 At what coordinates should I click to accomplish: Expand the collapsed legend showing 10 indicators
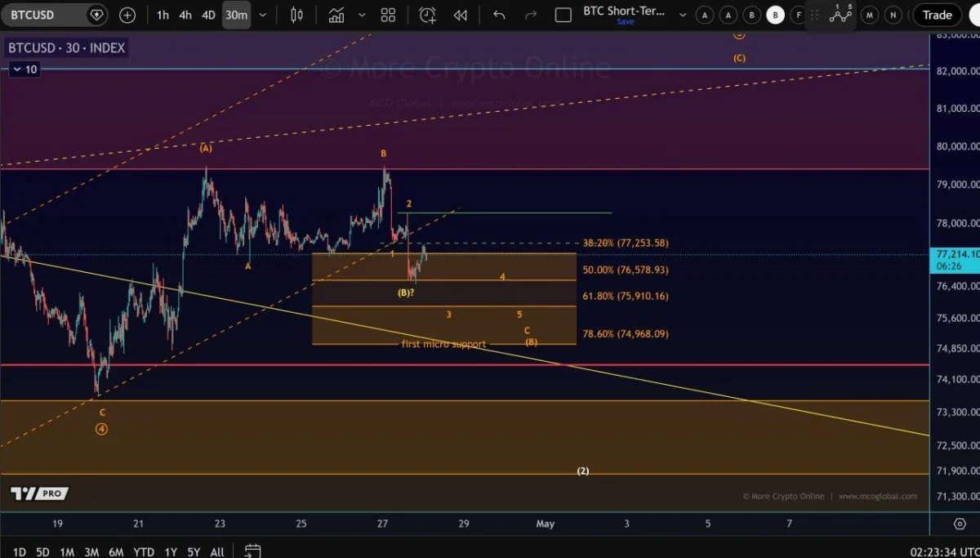click(x=24, y=69)
